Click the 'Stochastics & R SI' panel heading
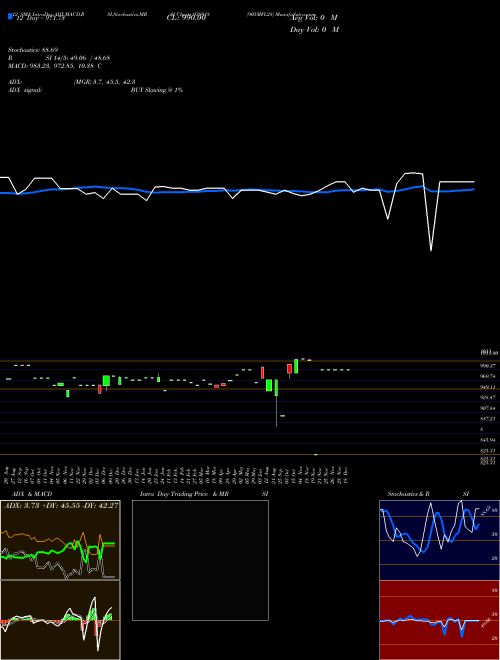The image size is (500, 660). (x=428, y=494)
